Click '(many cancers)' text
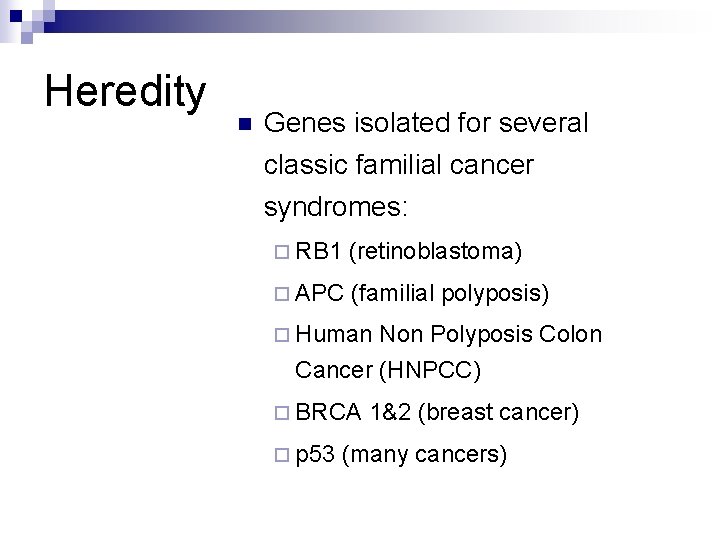 [x=424, y=455]
